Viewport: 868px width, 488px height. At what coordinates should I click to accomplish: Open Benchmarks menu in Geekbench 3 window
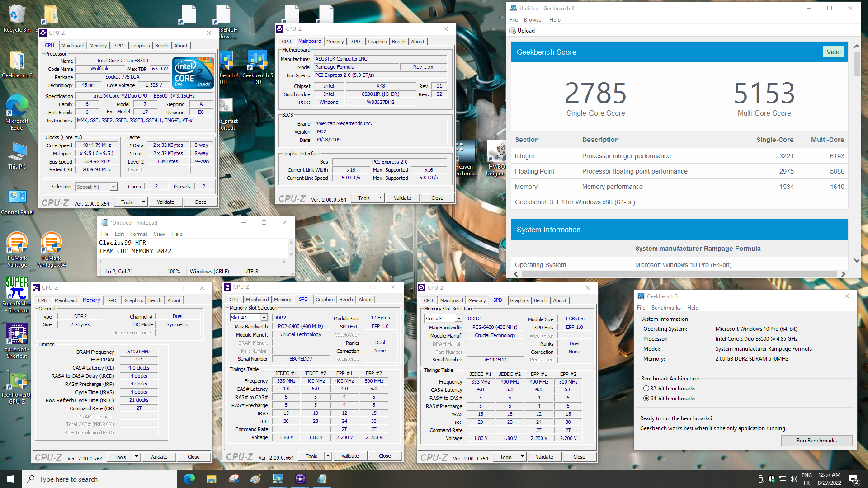point(666,308)
